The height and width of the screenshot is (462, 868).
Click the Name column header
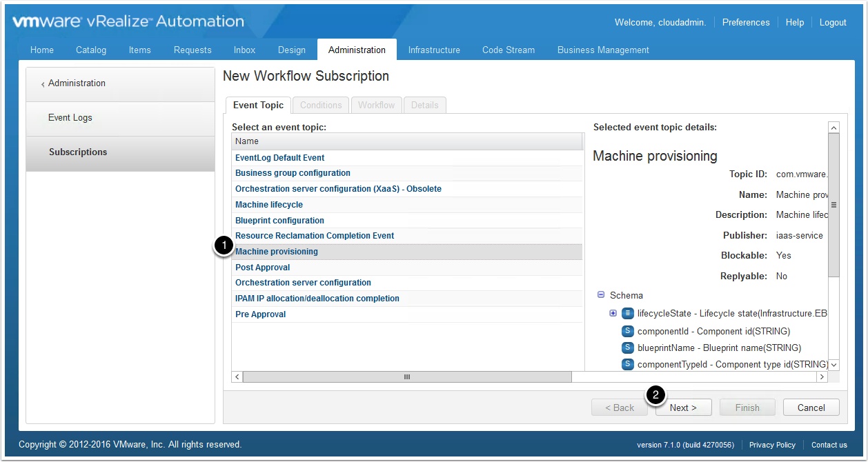(x=407, y=141)
